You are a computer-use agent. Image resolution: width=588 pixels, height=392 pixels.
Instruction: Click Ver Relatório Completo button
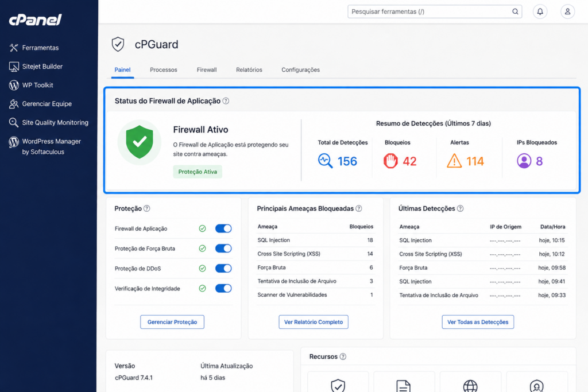pos(314,322)
